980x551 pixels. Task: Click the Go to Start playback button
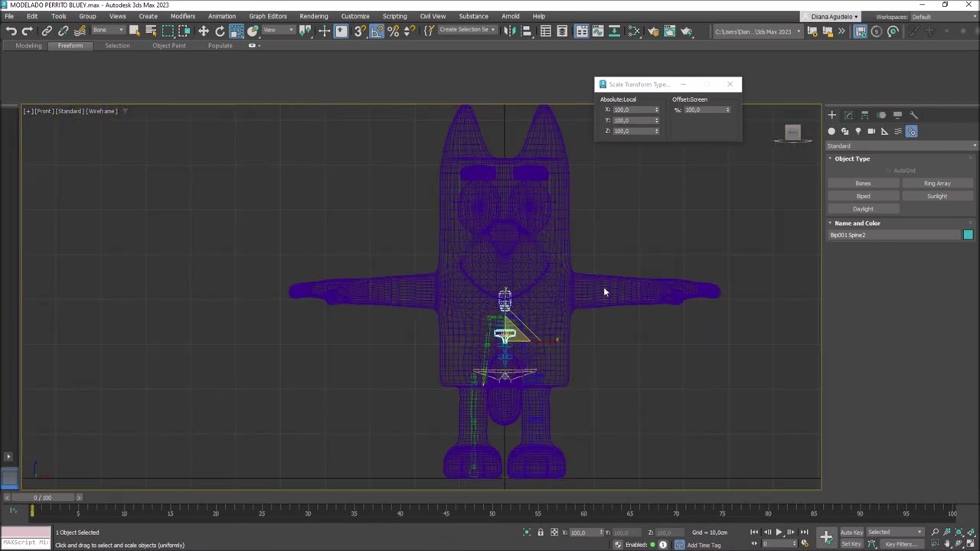pyautogui.click(x=754, y=532)
